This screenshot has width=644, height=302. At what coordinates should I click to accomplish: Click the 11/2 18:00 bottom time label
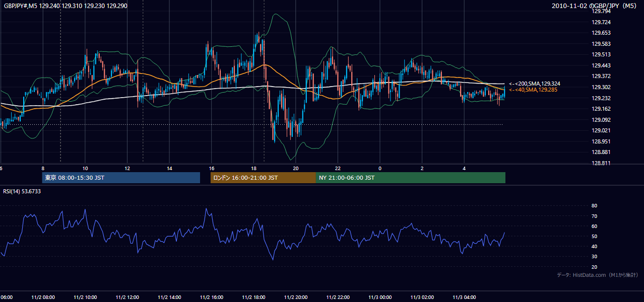[x=254, y=297]
